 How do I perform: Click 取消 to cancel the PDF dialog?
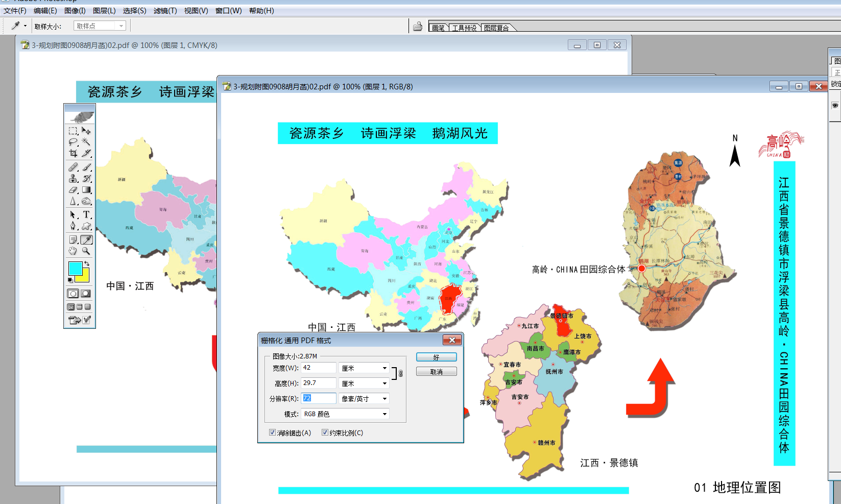pos(437,372)
